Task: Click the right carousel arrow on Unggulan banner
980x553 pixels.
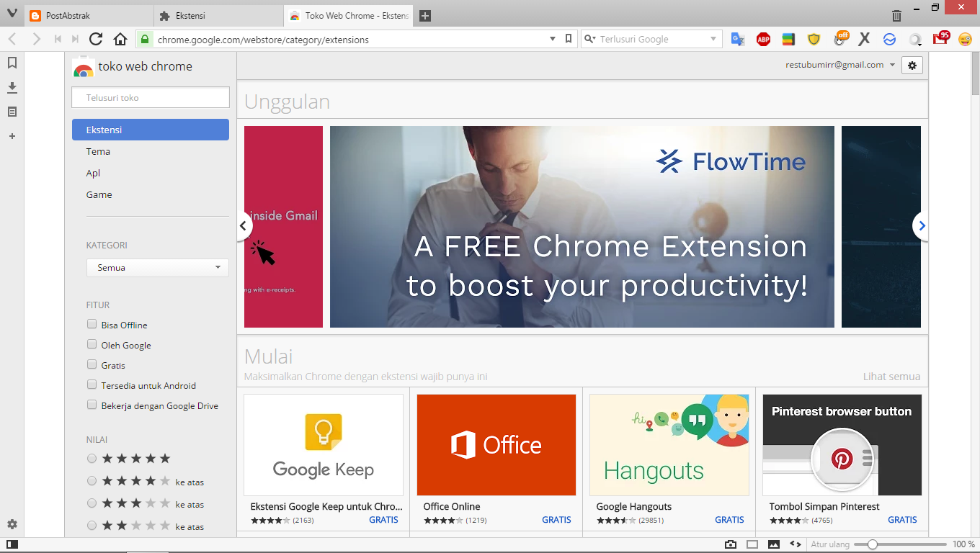Action: click(921, 225)
